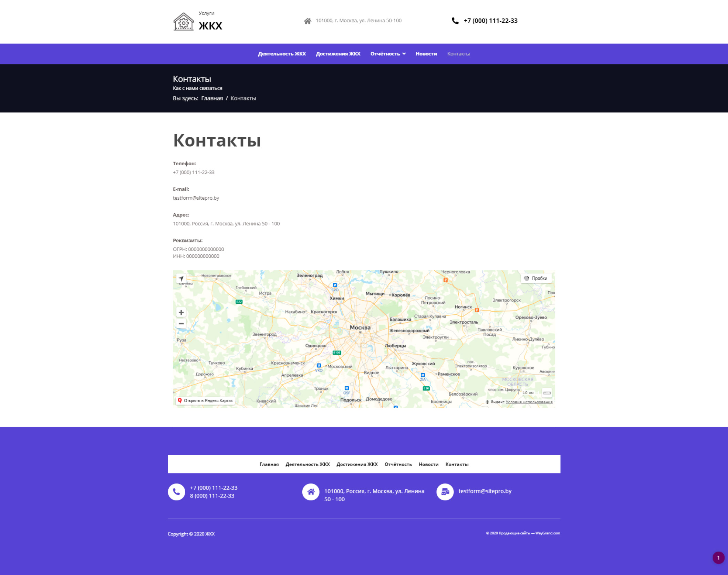Click the map geolocation arrow button

[181, 278]
